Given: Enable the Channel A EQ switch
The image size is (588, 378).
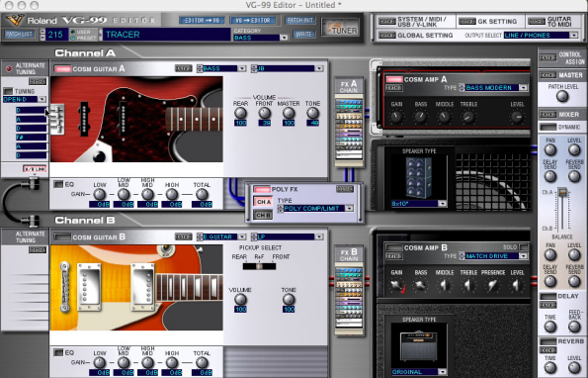Looking at the screenshot, I should pyautogui.click(x=58, y=184).
